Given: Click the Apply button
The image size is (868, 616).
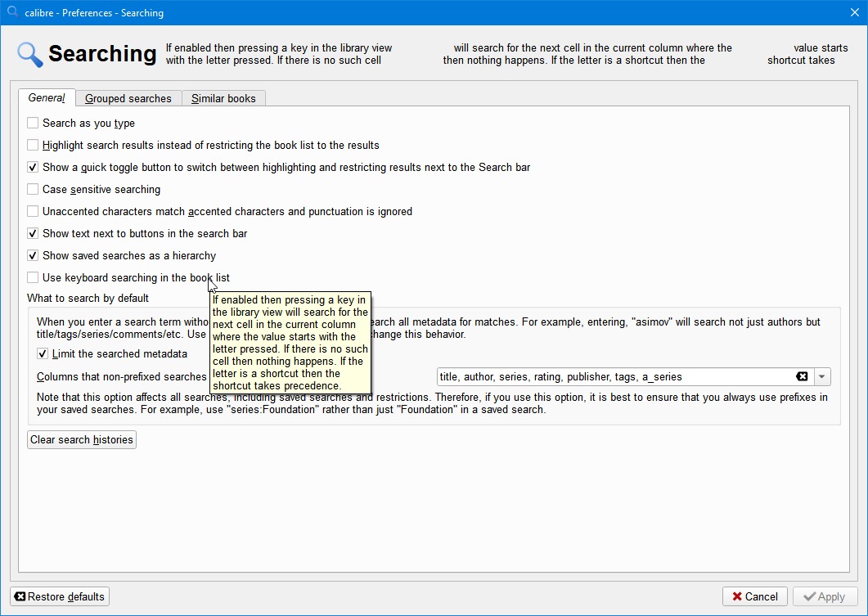Looking at the screenshot, I should tap(825, 596).
